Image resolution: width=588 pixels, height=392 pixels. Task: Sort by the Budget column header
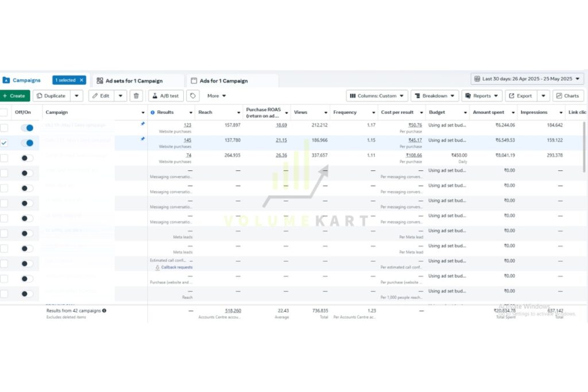437,112
